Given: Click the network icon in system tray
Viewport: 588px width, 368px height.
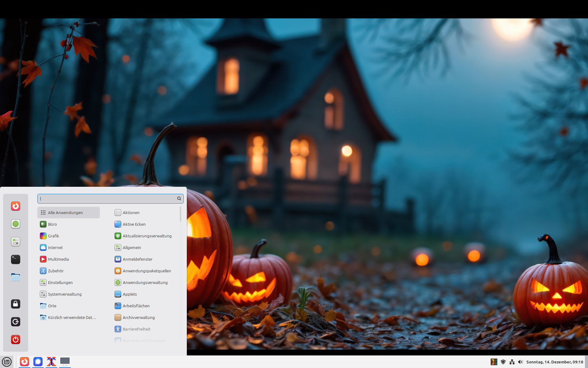Looking at the screenshot, I should point(512,362).
